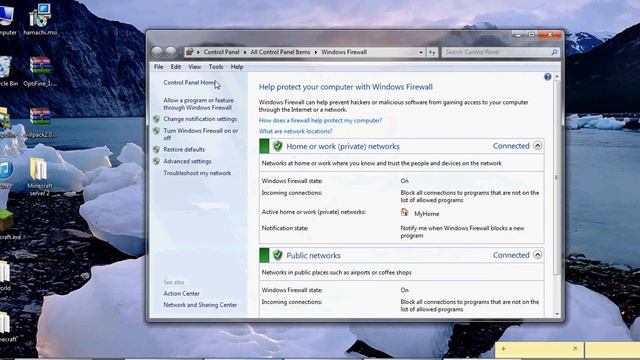640x360 pixels.
Task: Open Turn Windows Firewall on or off
Action: coord(200,134)
